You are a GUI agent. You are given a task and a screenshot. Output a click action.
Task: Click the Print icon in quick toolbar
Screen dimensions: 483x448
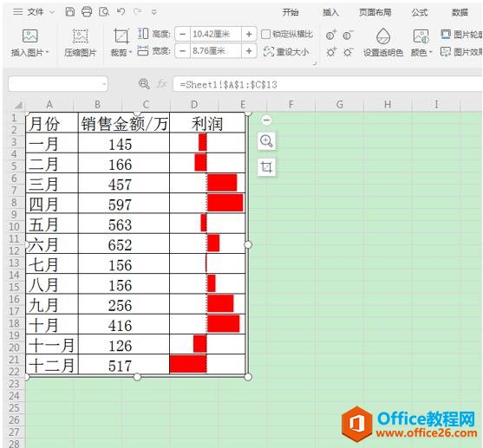[x=87, y=12]
